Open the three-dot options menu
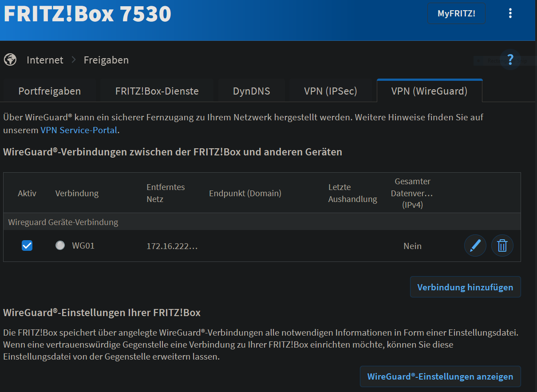537x392 pixels. point(510,13)
